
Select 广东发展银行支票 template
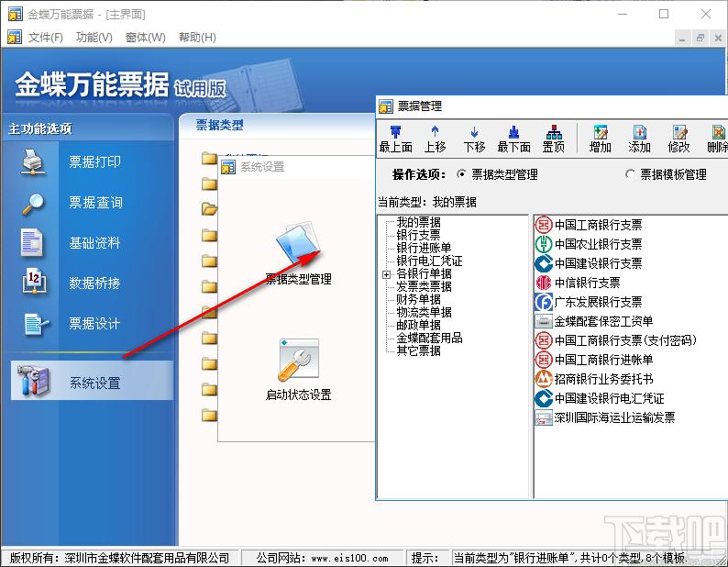(x=589, y=302)
